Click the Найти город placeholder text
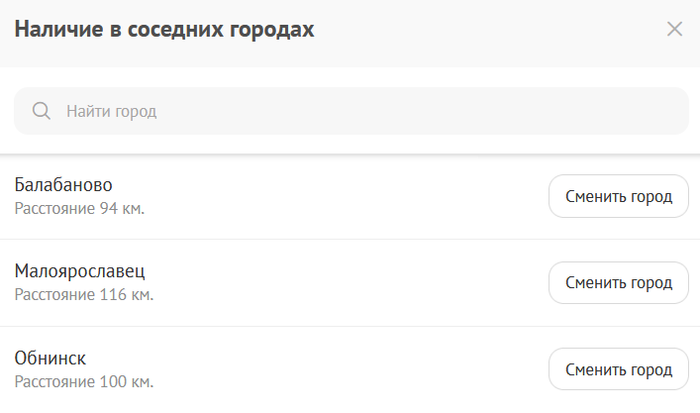This screenshot has height=413, width=700. click(x=112, y=111)
